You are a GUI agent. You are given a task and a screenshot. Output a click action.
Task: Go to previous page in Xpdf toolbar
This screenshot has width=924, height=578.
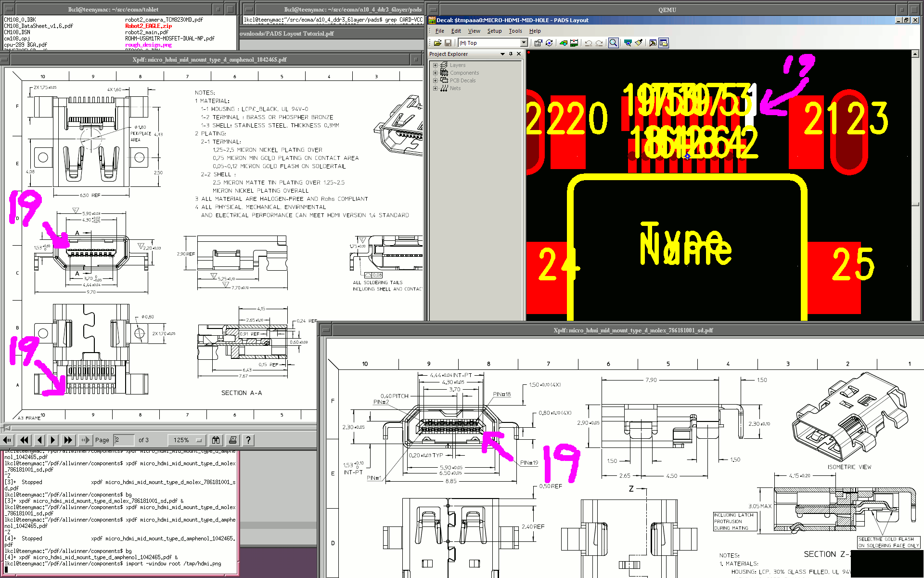[39, 440]
